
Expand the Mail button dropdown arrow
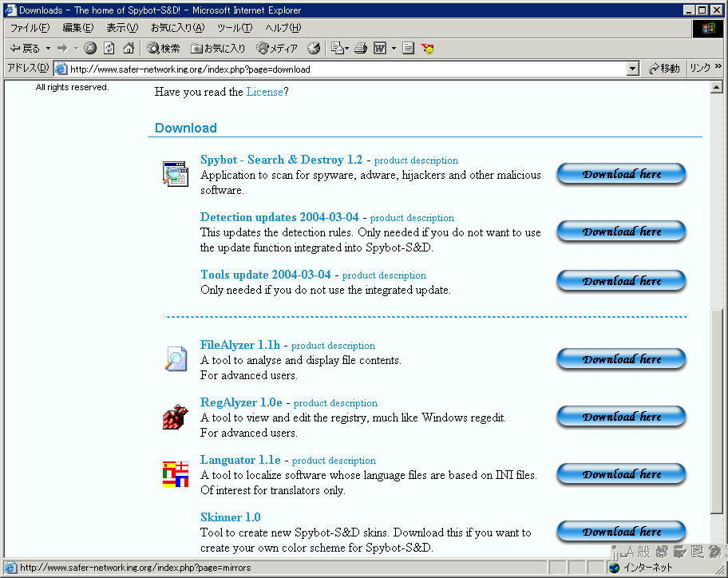[346, 48]
